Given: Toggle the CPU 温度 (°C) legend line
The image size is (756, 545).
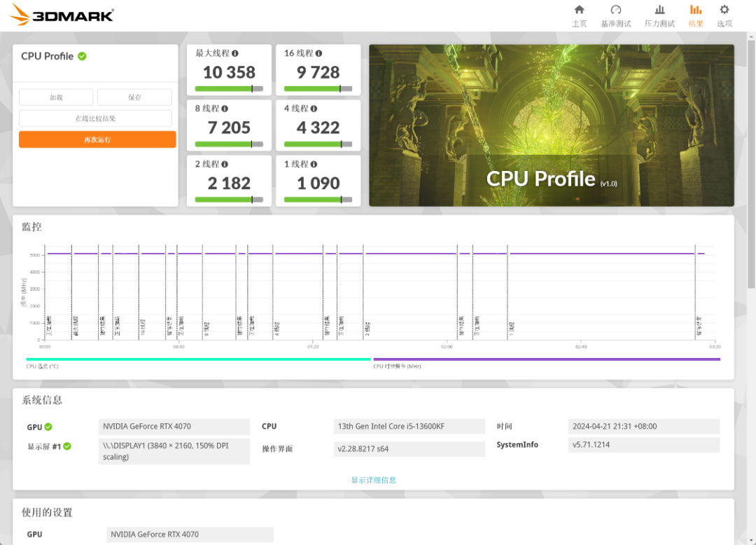Looking at the screenshot, I should (198, 359).
